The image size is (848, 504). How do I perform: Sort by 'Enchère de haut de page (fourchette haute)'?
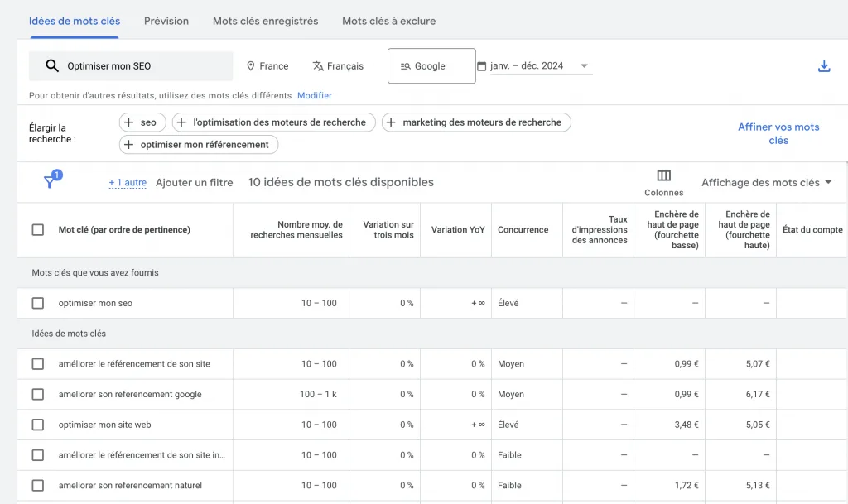click(744, 229)
